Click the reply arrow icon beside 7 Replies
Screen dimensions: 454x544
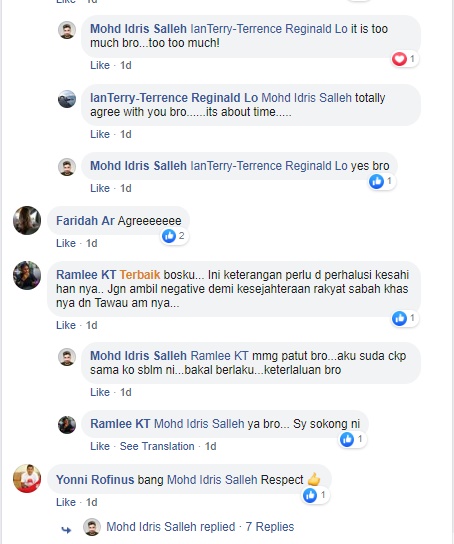(66, 530)
